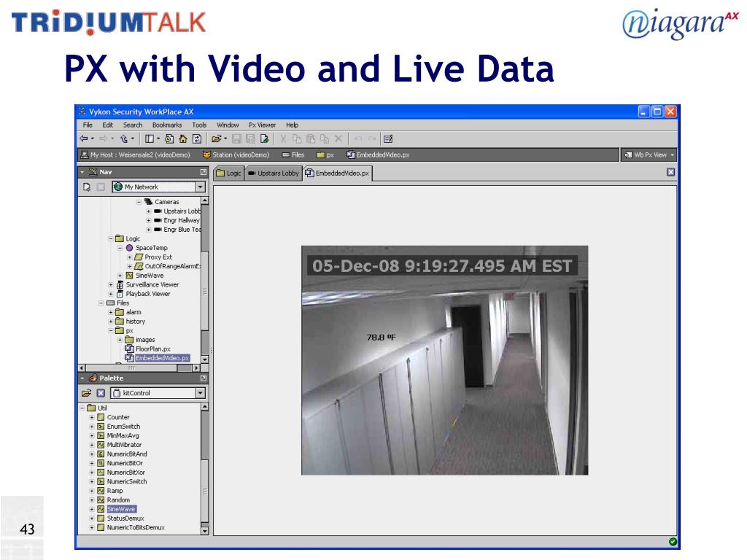Select Playback Viewer in Nav tree
Image resolution: width=747 pixels, height=560 pixels.
(143, 294)
